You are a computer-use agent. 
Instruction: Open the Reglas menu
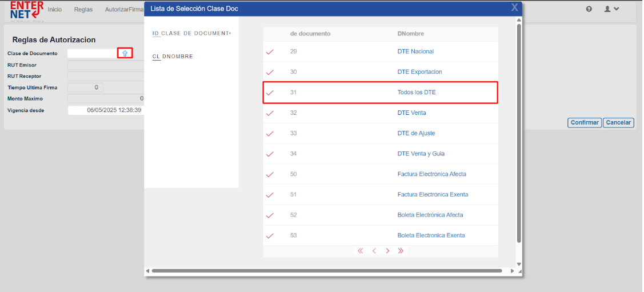83,10
